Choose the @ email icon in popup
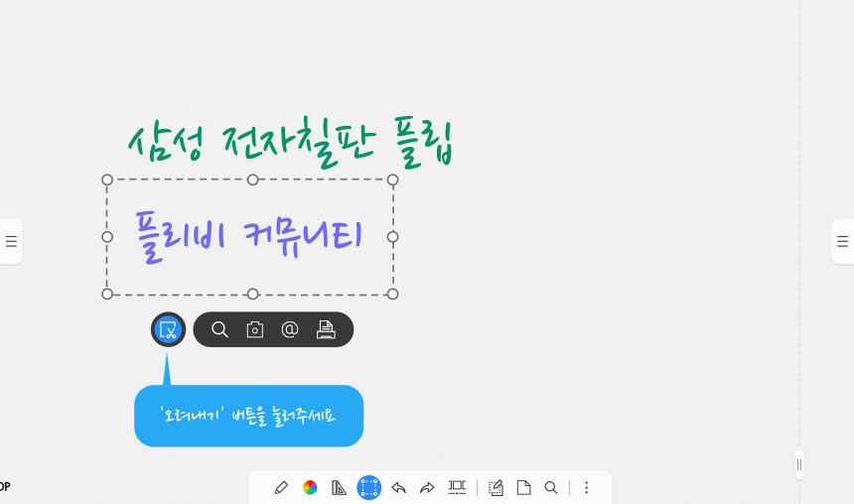 tap(290, 329)
